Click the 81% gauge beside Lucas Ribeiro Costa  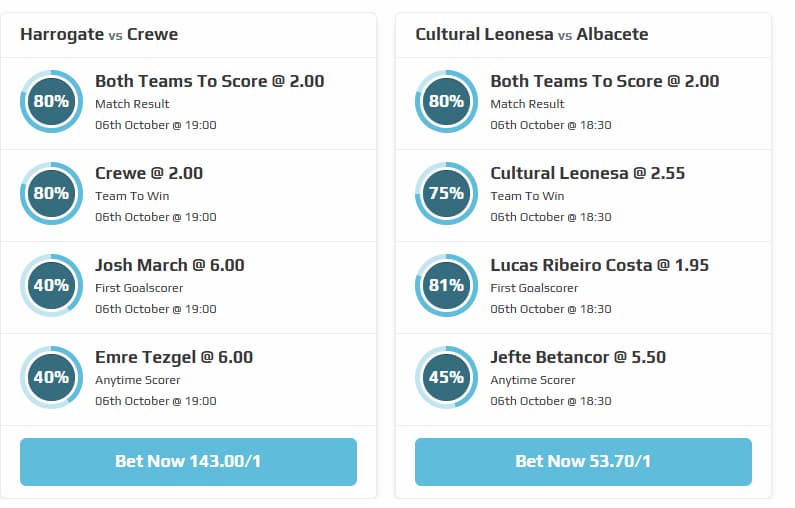tap(446, 285)
